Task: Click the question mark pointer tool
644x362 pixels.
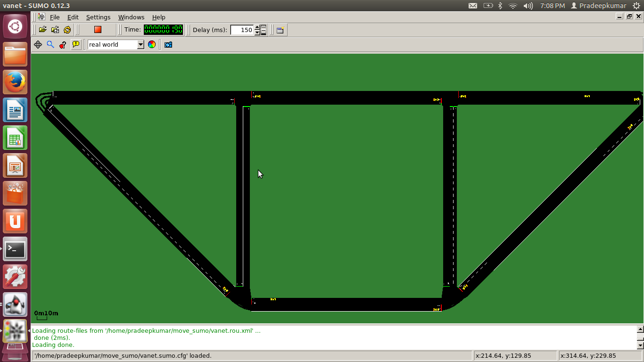Action: point(62,44)
